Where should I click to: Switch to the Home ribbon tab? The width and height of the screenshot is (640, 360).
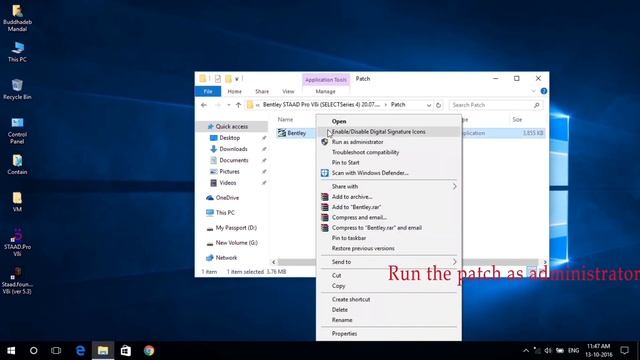pyautogui.click(x=234, y=91)
